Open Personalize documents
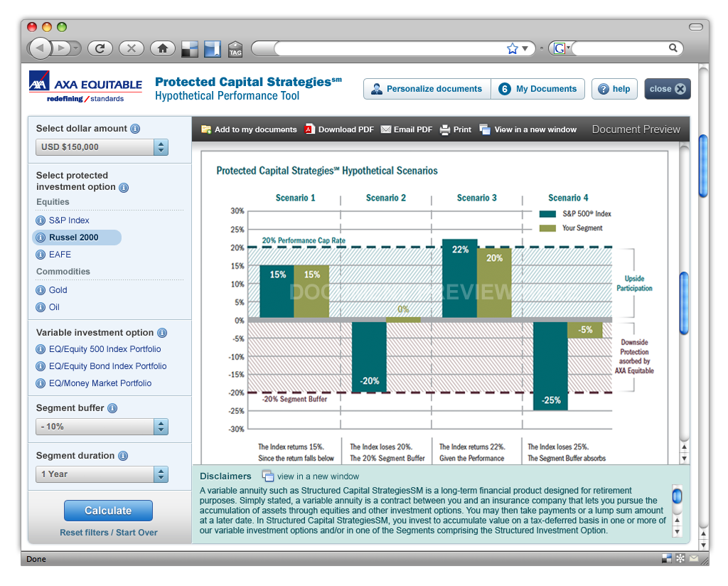728x586 pixels. (427, 89)
